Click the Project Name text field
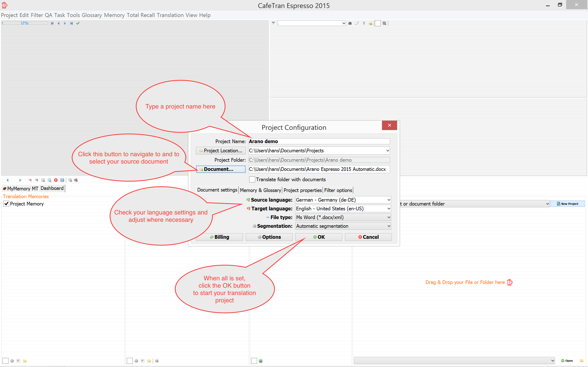This screenshot has width=588, height=367. (319, 141)
